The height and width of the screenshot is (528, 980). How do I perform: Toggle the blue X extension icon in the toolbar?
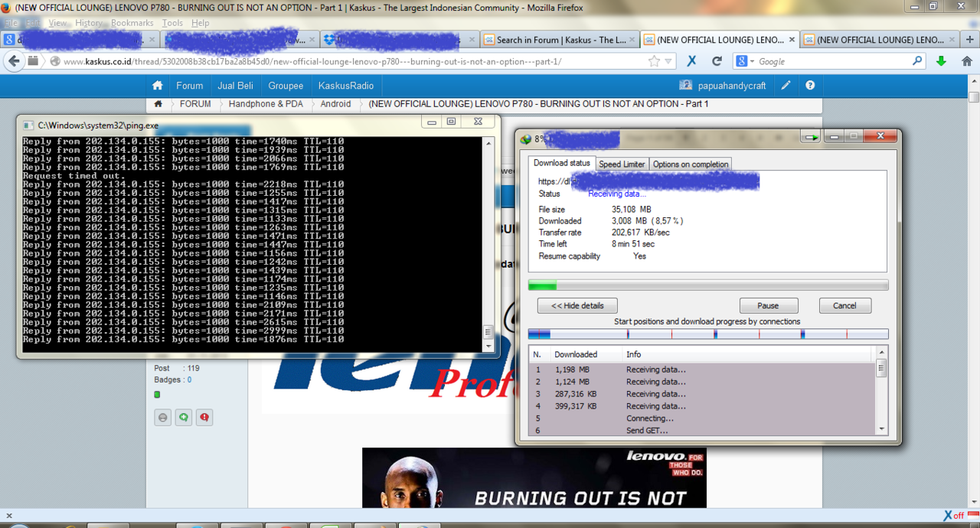[691, 60]
